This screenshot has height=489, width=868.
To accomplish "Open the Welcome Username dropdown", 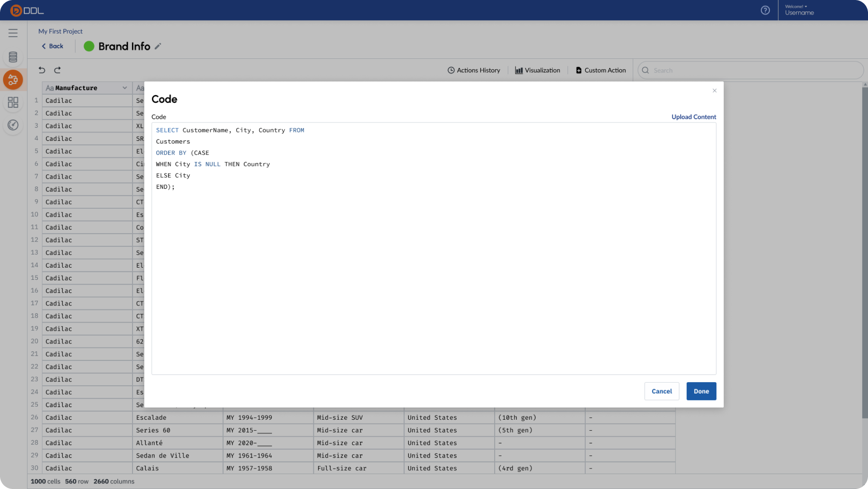I will pyautogui.click(x=799, y=10).
